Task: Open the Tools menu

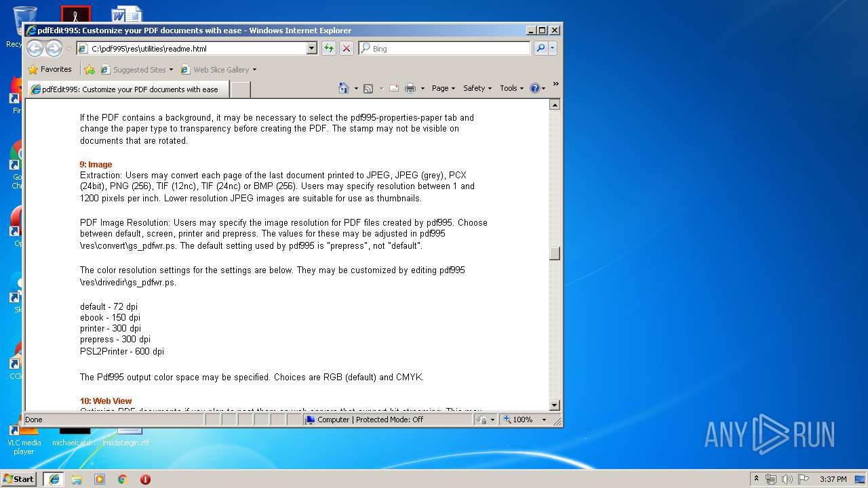Action: pos(511,88)
